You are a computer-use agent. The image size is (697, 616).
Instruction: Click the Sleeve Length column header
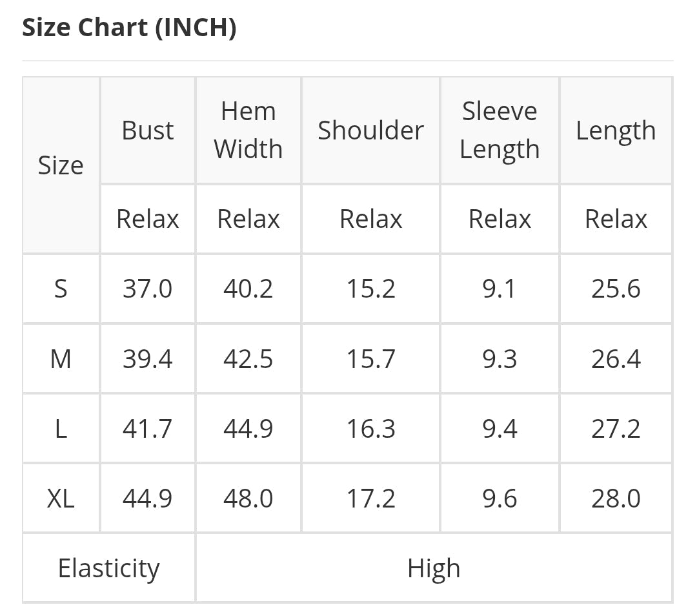(x=500, y=130)
